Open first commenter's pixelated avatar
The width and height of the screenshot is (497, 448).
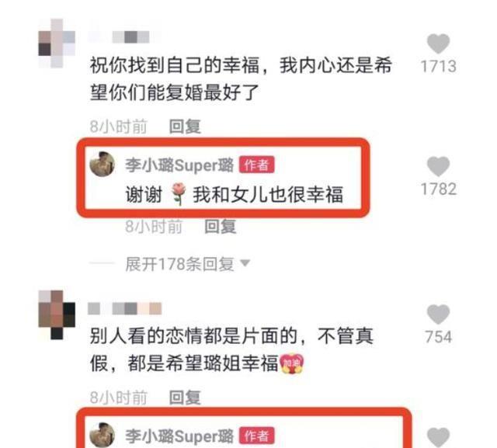57,43
